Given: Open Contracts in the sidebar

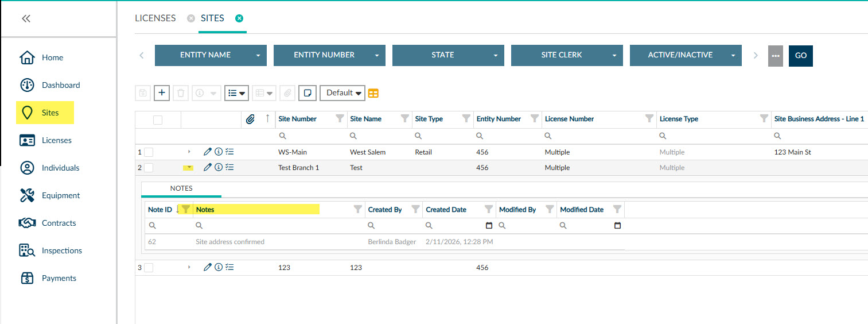Looking at the screenshot, I should click(x=48, y=223).
